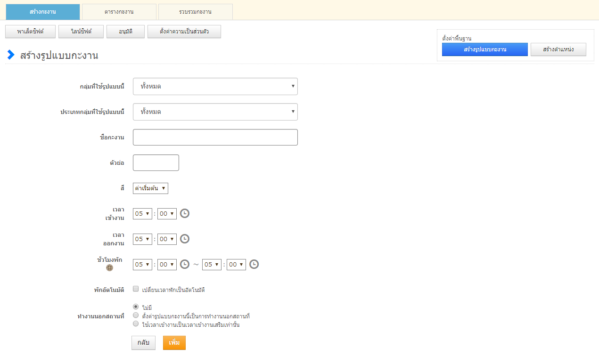This screenshot has height=364, width=599.
Task: Switch to the ตารางกะงาน tab
Action: [119, 11]
